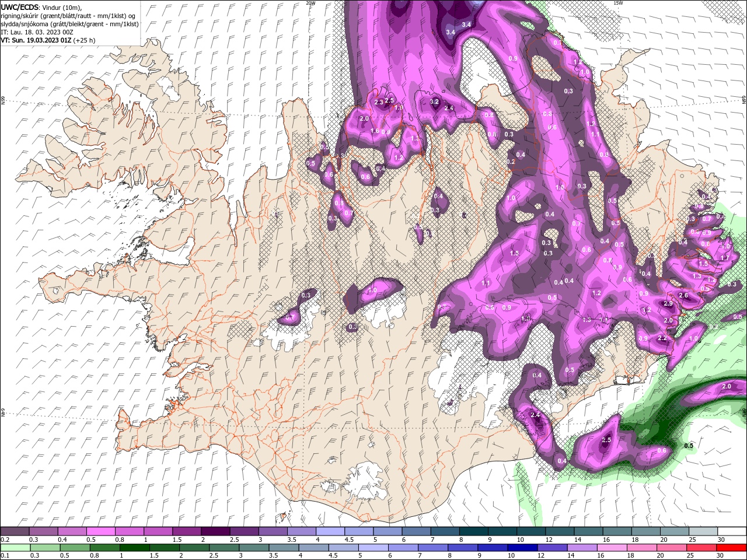The image size is (747, 560).
Task: Click the snow legend swatch labeled 14
Action: point(588,531)
